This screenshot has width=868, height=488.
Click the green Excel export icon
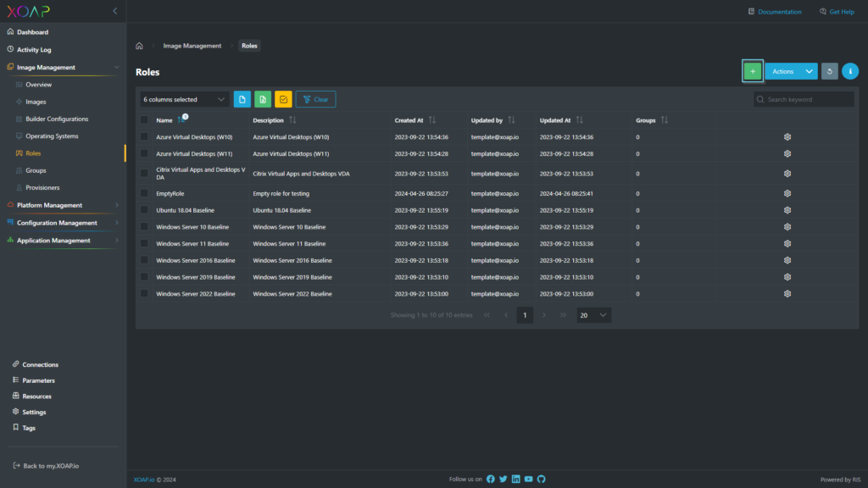(263, 100)
